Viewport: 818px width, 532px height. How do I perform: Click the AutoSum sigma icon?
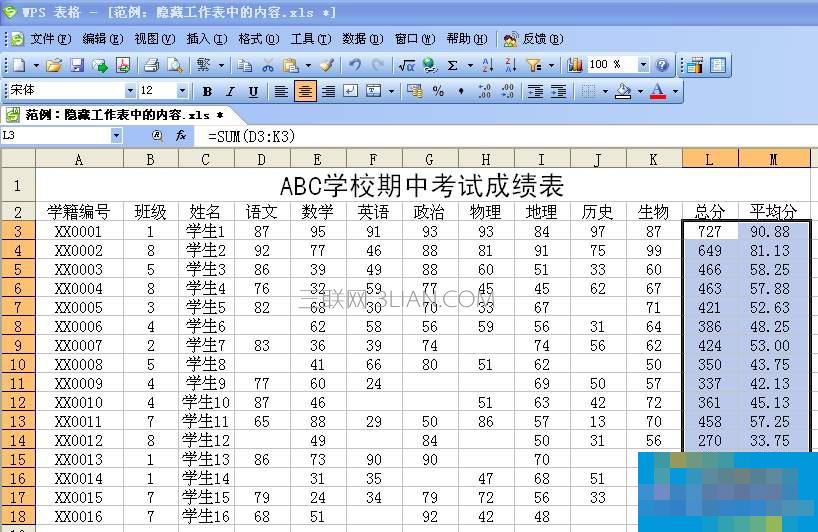[x=453, y=65]
